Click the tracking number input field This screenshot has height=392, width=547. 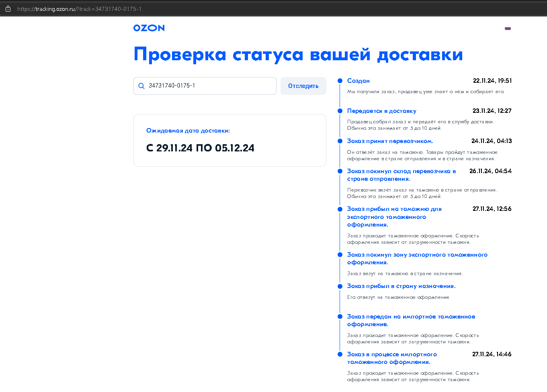point(209,86)
